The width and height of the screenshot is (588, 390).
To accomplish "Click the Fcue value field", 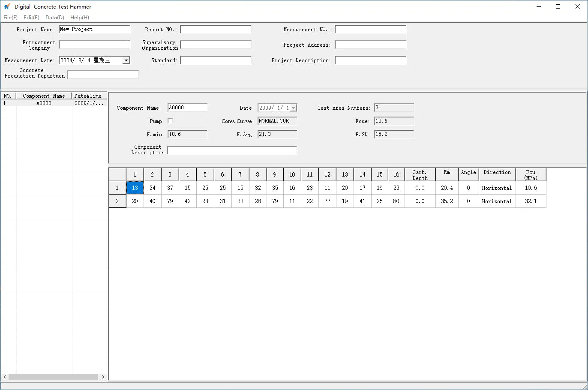I will (x=394, y=121).
